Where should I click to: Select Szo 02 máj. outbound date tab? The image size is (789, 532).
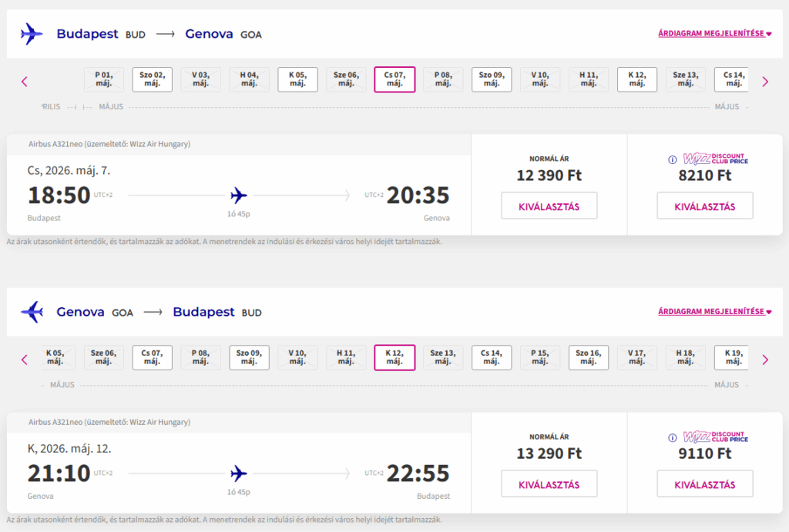(x=152, y=79)
